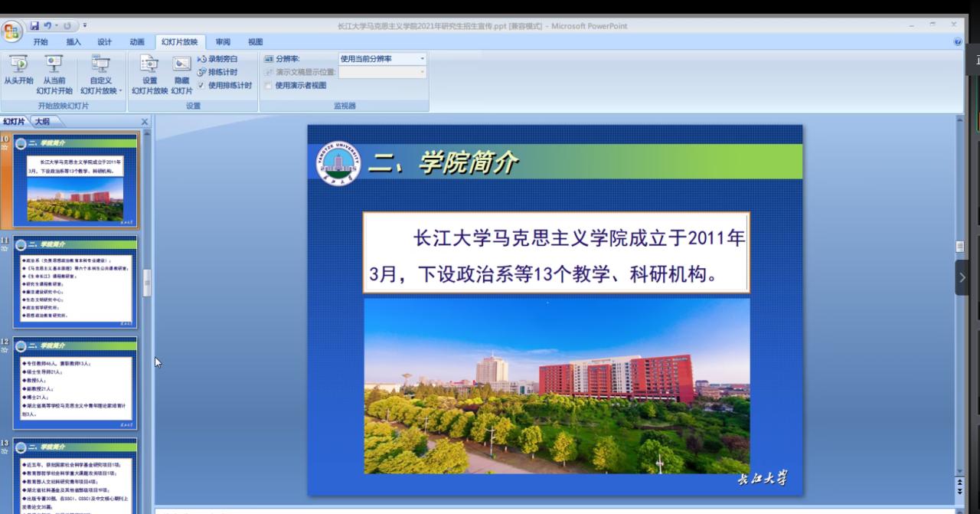
Task: Click Hide Slide (隐藏幻灯片) icon
Action: 181,72
